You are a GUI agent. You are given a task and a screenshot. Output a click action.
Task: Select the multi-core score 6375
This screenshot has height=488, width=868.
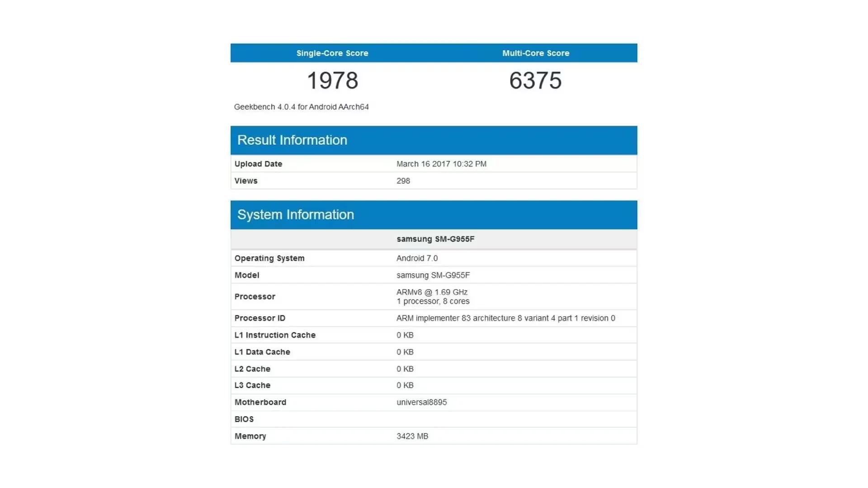536,80
